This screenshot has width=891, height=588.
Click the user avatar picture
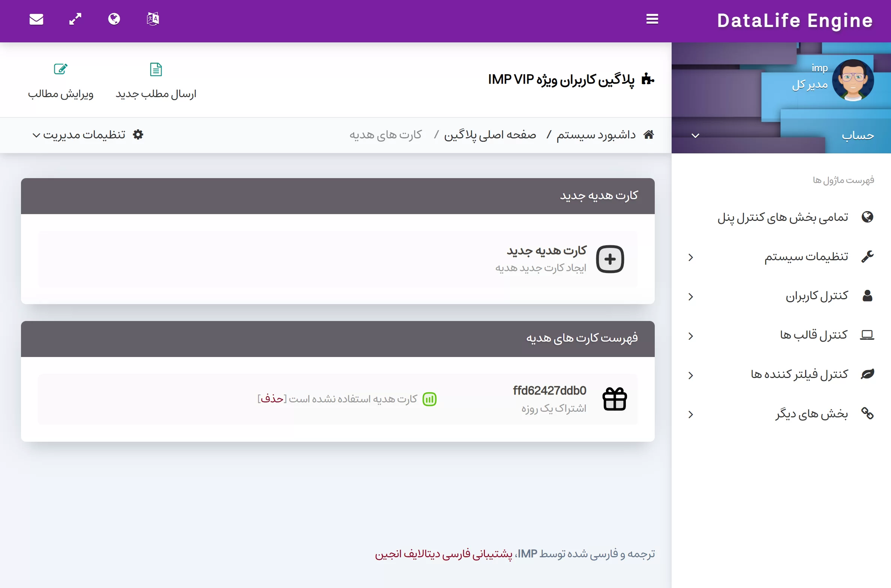coord(853,80)
